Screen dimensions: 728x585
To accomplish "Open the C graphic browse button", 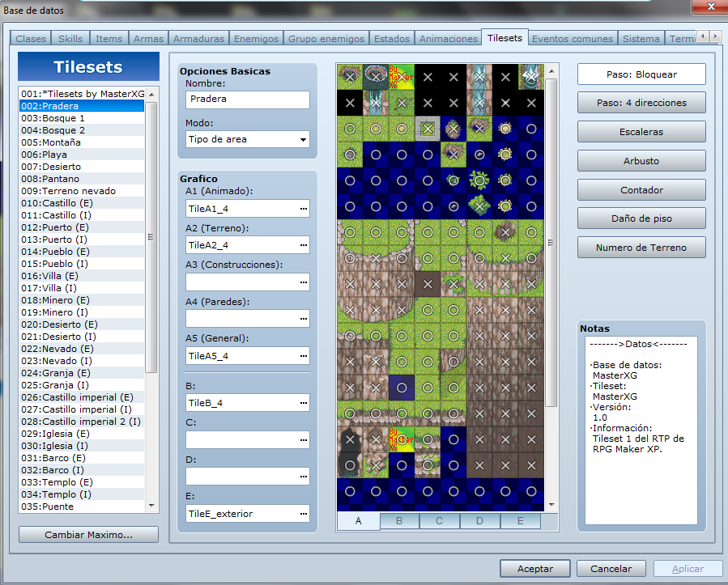I will [303, 440].
